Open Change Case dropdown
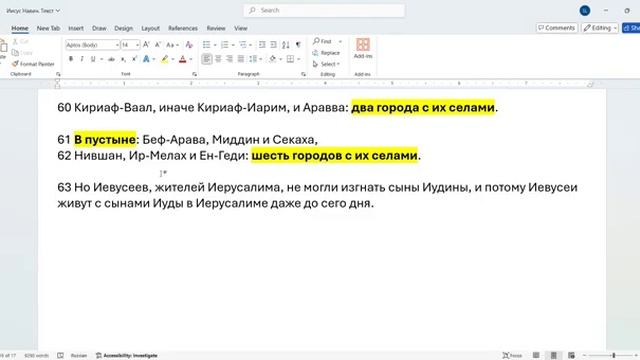 [172, 44]
